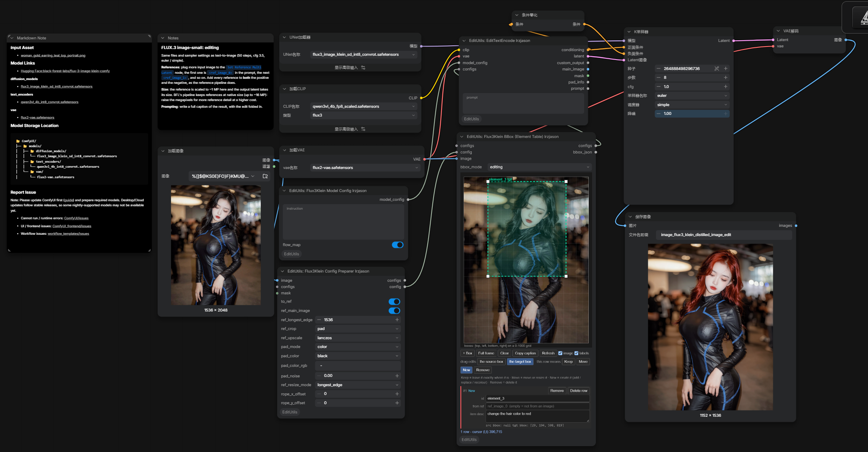Click the Full frame button
Screen dimensions: 868x452
486,353
